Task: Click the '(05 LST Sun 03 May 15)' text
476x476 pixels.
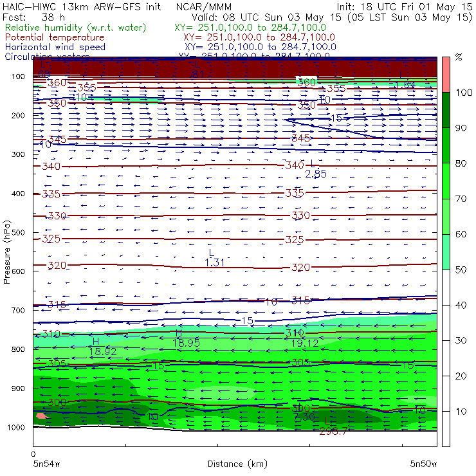Action: click(x=410, y=17)
